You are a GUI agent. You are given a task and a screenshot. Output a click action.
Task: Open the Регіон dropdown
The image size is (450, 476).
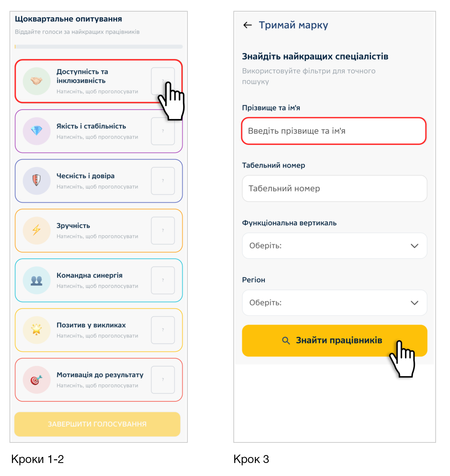(x=334, y=303)
